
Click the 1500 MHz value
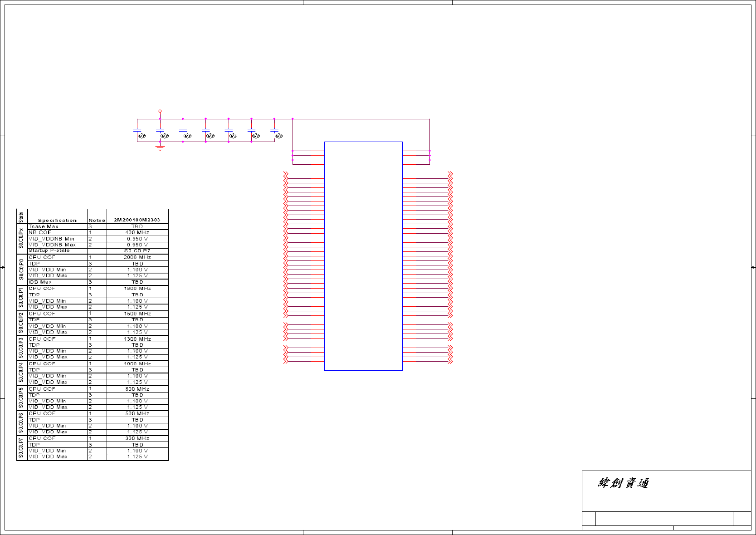coord(137,314)
